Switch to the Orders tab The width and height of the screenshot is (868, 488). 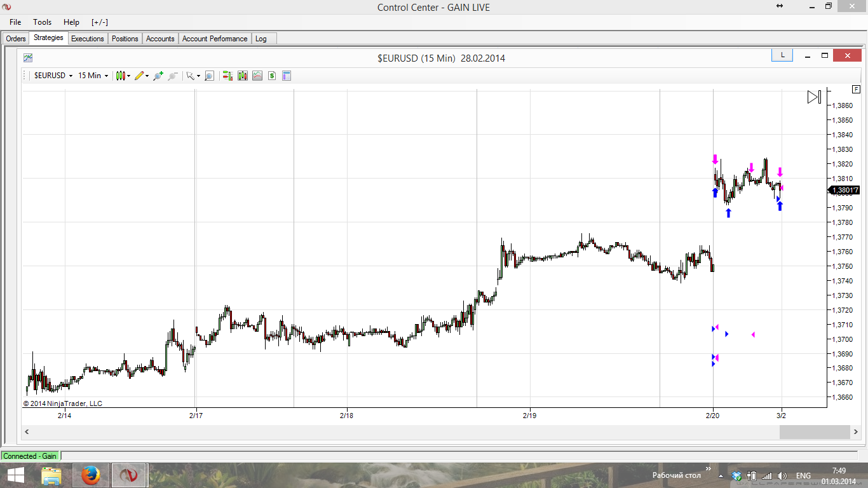(x=16, y=39)
